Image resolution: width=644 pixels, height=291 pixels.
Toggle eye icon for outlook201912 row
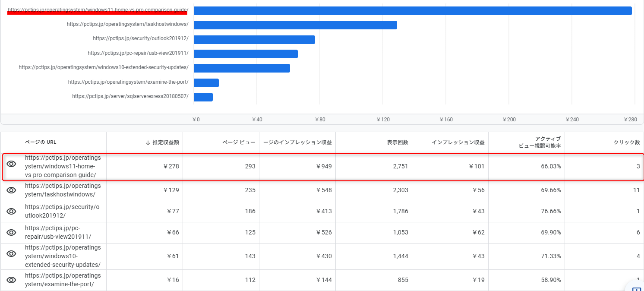pyautogui.click(x=11, y=211)
